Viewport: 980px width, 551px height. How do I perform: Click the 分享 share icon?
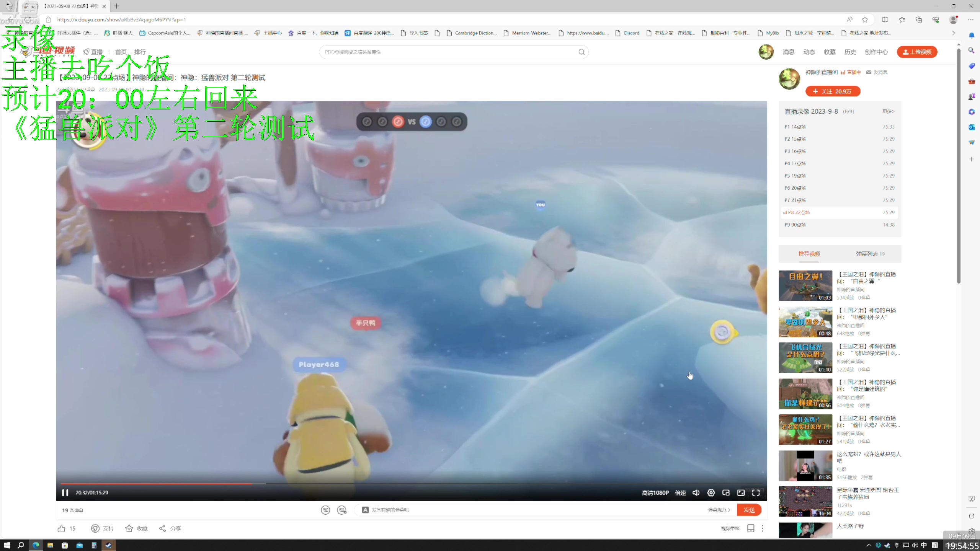163,528
